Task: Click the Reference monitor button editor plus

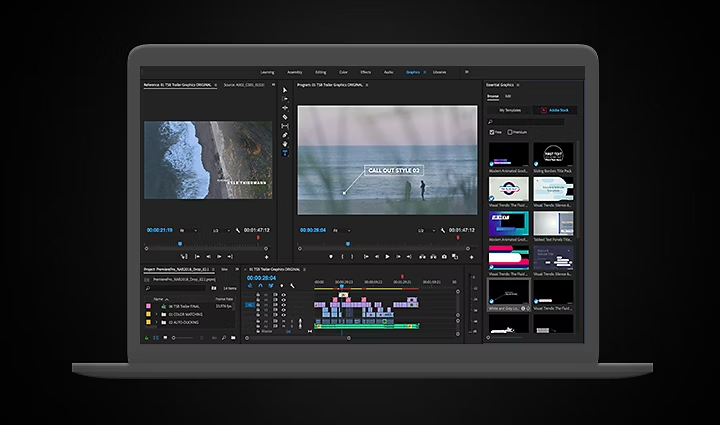Action: [x=267, y=256]
